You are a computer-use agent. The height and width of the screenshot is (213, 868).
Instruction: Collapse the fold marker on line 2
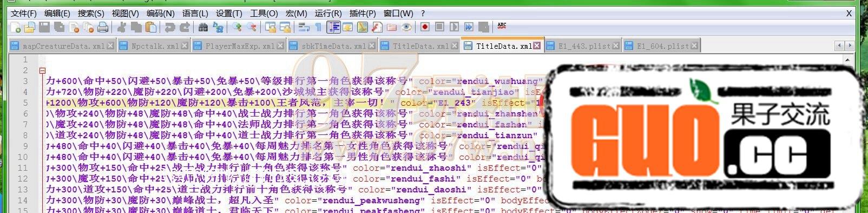[x=42, y=70]
